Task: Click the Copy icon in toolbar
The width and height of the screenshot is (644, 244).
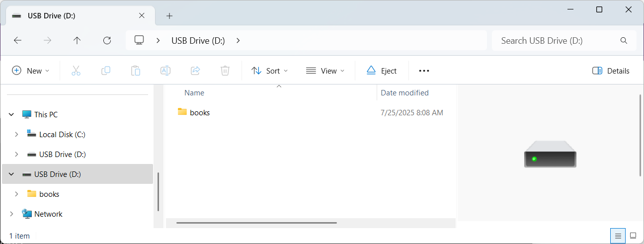Action: coord(106,71)
